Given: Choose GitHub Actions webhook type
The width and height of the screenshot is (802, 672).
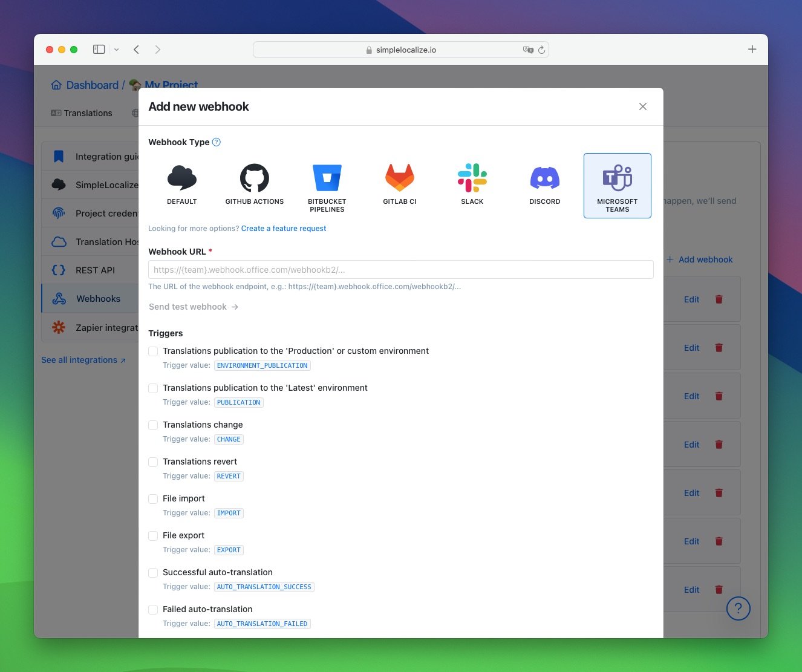Looking at the screenshot, I should 255,185.
